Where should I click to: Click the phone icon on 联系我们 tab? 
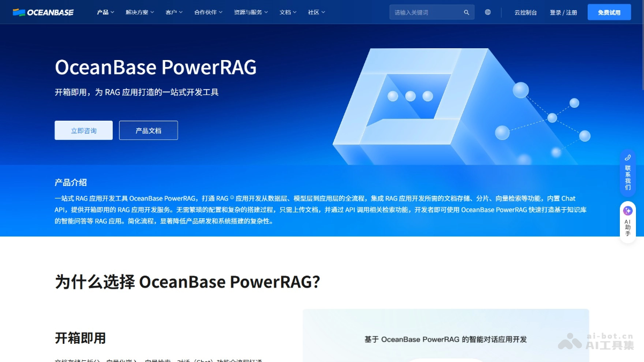[x=627, y=158]
